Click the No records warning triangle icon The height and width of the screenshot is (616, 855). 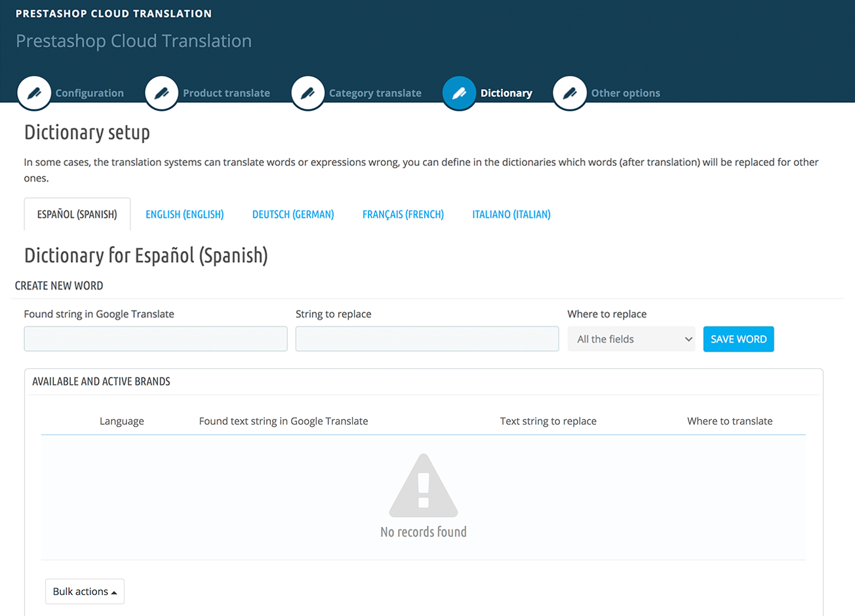click(424, 486)
